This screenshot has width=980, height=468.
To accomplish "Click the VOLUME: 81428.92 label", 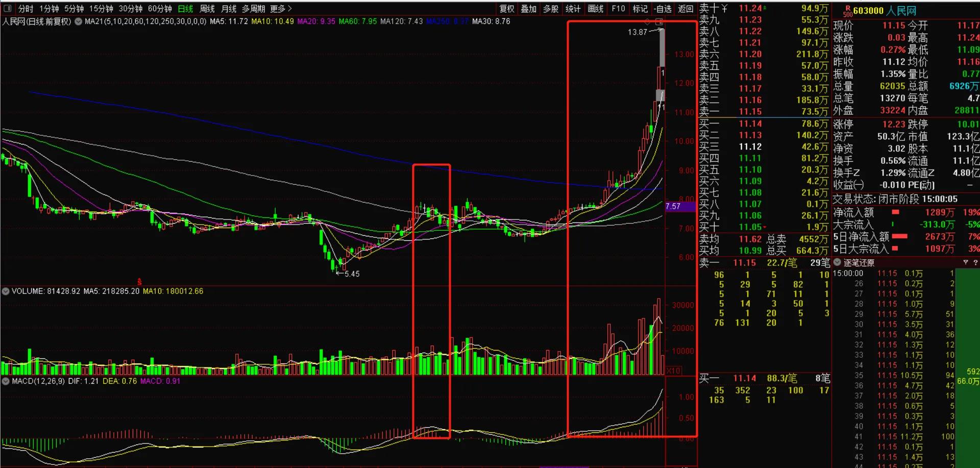I will [x=46, y=291].
